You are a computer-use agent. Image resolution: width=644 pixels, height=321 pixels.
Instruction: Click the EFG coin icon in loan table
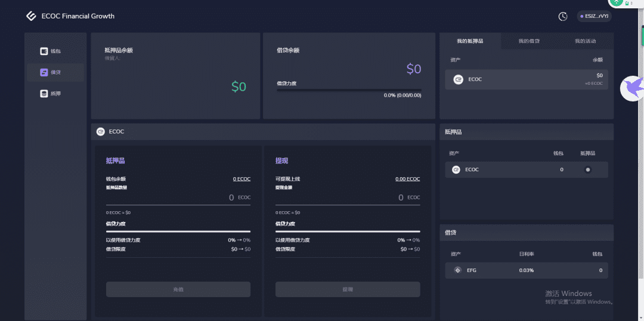457,270
